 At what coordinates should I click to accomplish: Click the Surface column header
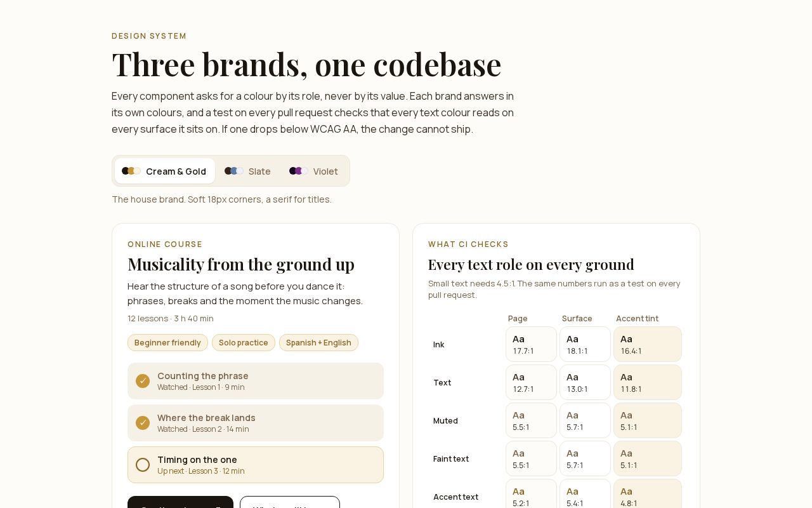coord(577,318)
